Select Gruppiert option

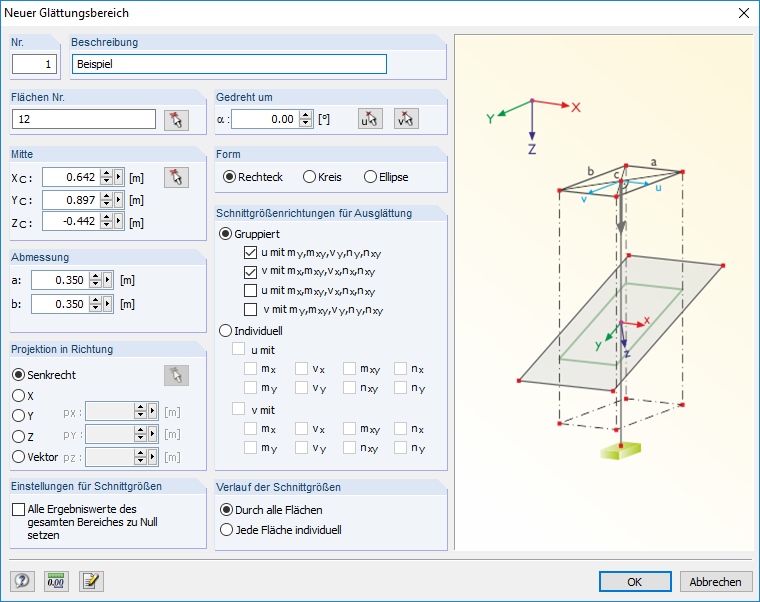click(250, 234)
